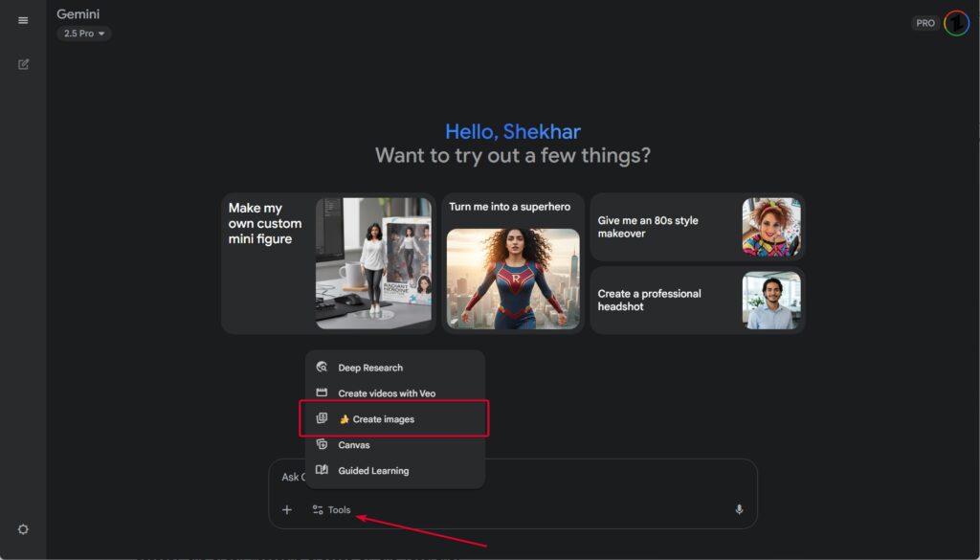The height and width of the screenshot is (560, 980).
Task: Open the hamburger main menu
Action: tap(23, 21)
